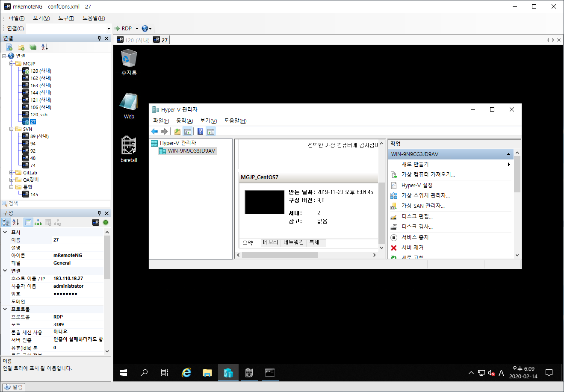
Task: Select the 네트워킹 tab in Hyper-V details
Action: (293, 242)
